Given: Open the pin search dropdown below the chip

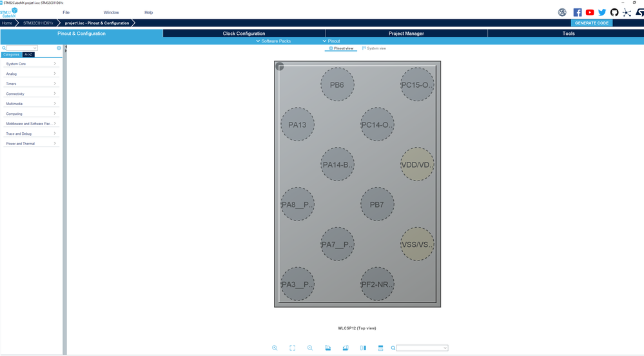Looking at the screenshot, I should (422, 348).
